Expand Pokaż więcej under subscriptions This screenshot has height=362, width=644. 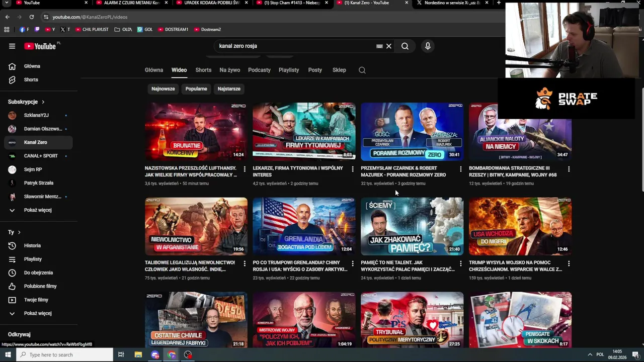[x=38, y=210]
